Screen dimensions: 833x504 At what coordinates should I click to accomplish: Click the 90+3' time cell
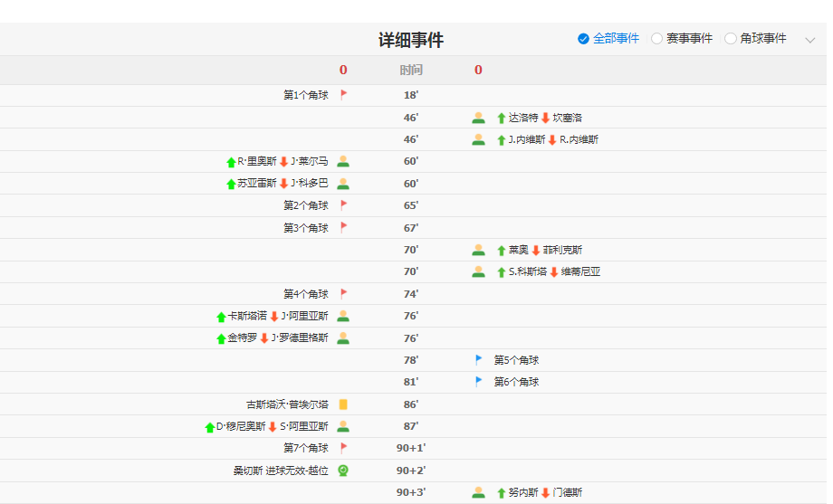coord(411,492)
